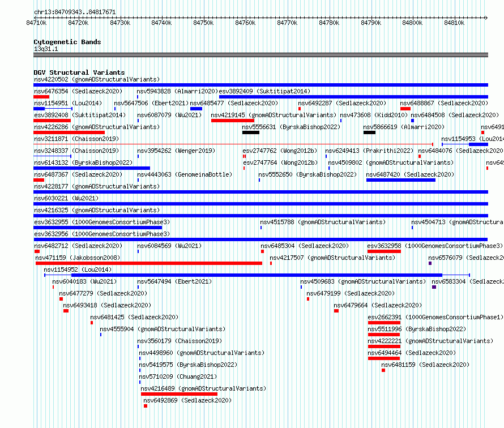504x428 pixels.
Task: Select the nsv6476354 (Sedlazeck2020) label
Action: tap(78, 91)
